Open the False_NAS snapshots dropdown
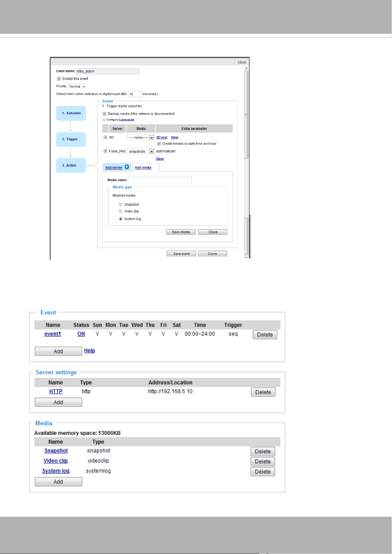The image size is (392, 554). pos(141,152)
